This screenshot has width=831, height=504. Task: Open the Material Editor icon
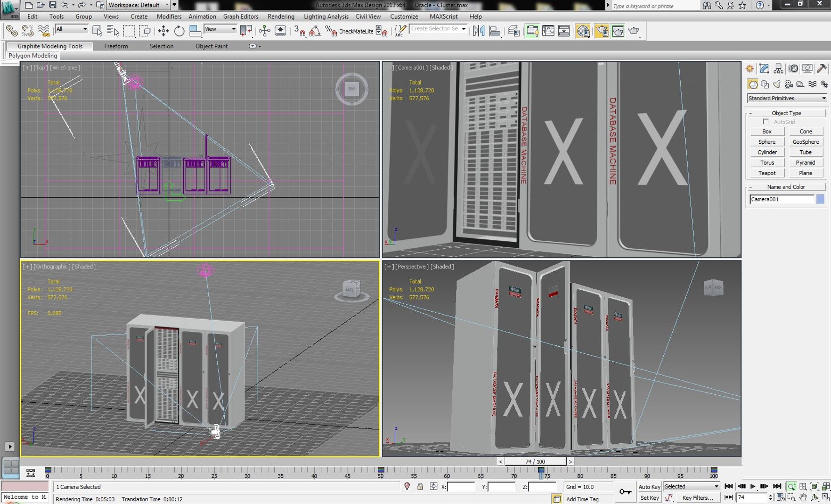[583, 31]
